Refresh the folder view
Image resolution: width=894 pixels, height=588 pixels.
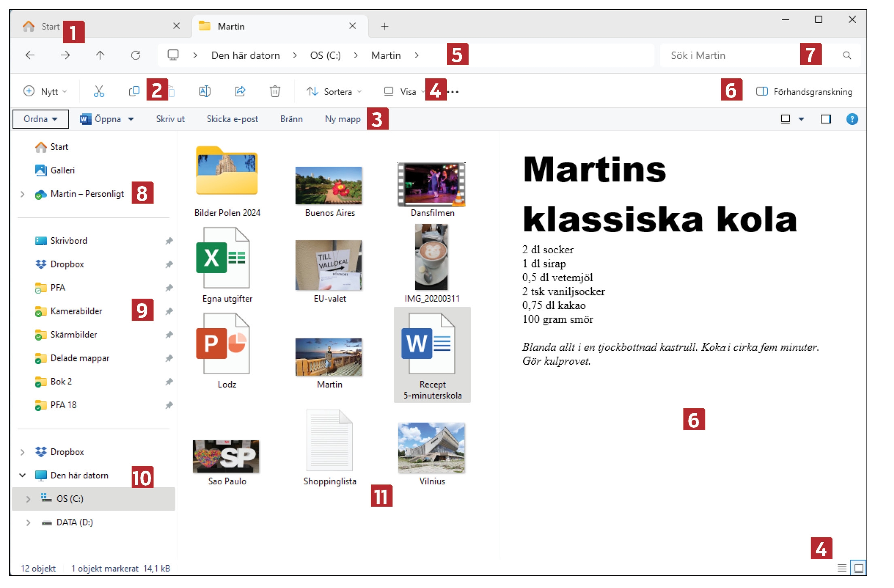(135, 55)
